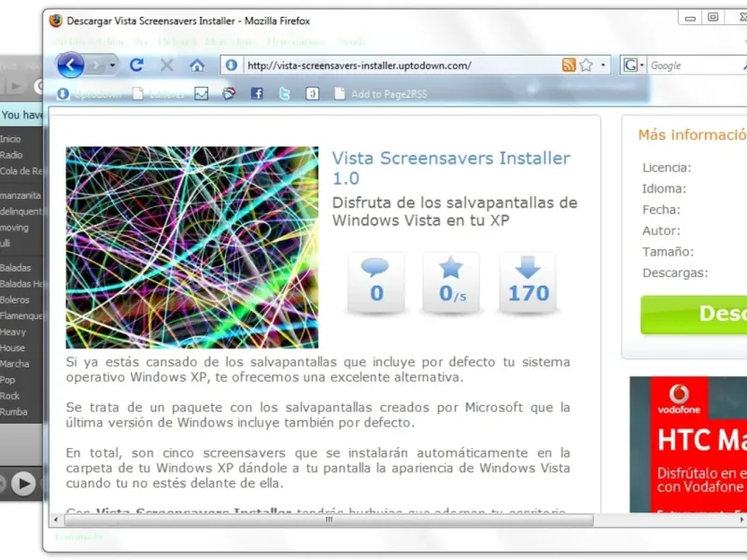Click the Descargas: label
The image size is (747, 560).
675,273
